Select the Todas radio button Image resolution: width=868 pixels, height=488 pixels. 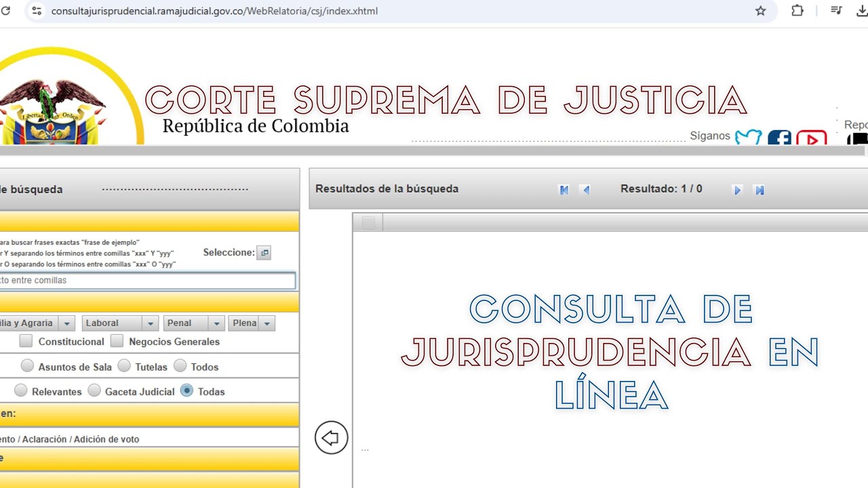[x=186, y=390]
